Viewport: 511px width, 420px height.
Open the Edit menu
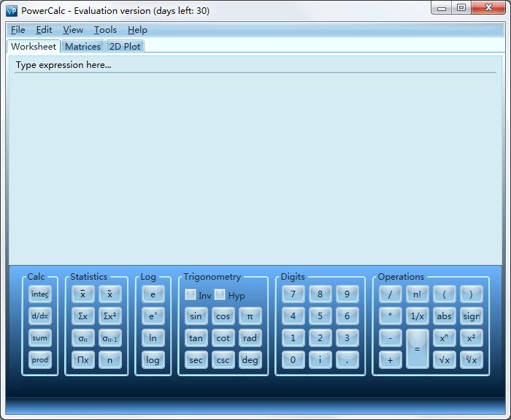[x=44, y=30]
